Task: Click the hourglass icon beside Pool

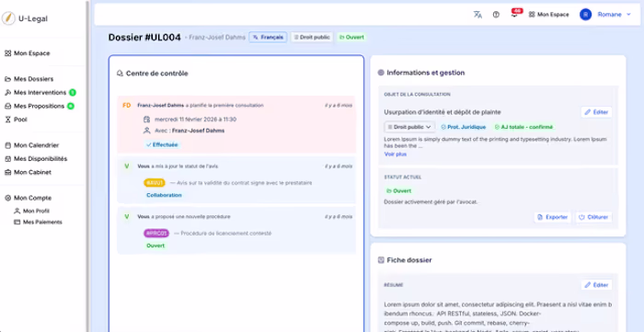Action: [x=7, y=120]
